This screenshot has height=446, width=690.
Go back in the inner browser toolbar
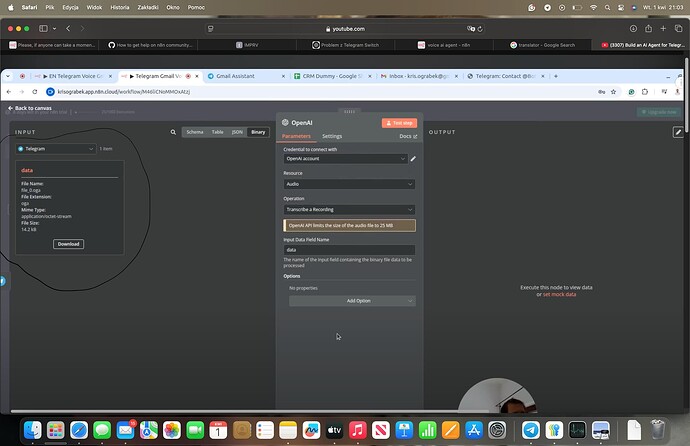[x=9, y=92]
